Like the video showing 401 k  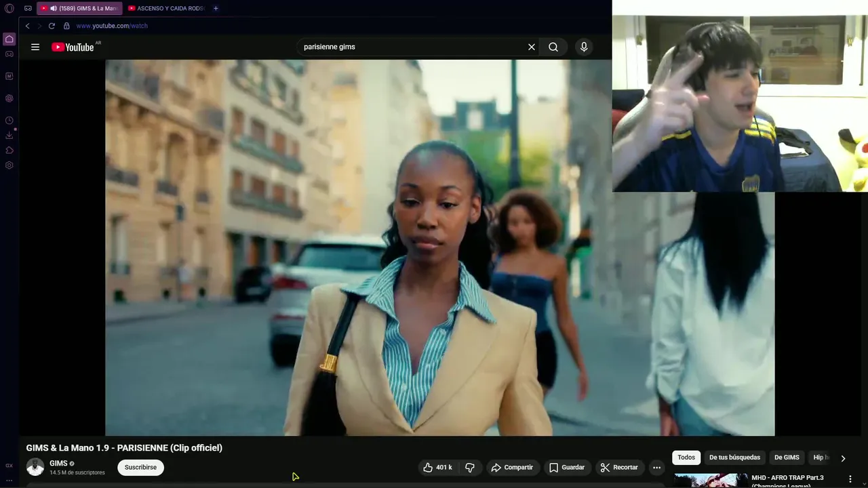437,467
